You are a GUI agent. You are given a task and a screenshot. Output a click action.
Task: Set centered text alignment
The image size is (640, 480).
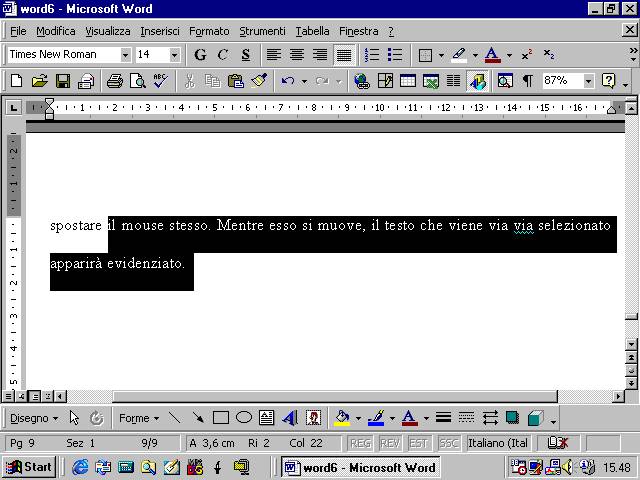coord(297,55)
